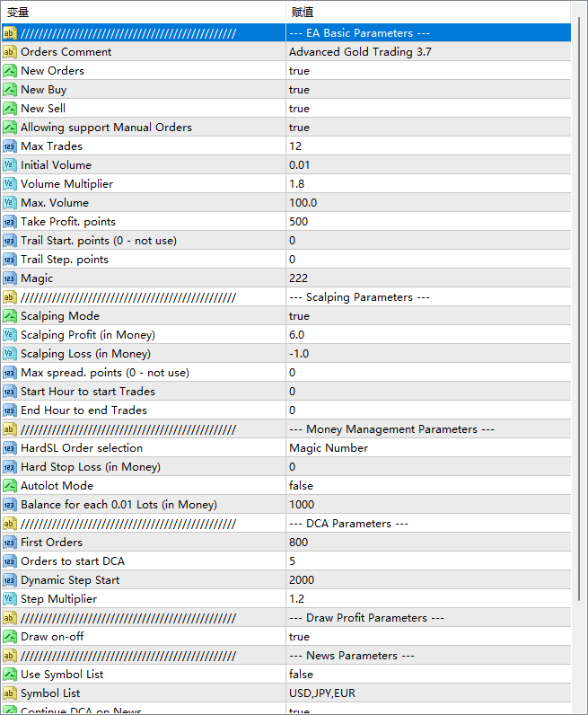Select the Money Management Parameters section row

click(x=286, y=429)
